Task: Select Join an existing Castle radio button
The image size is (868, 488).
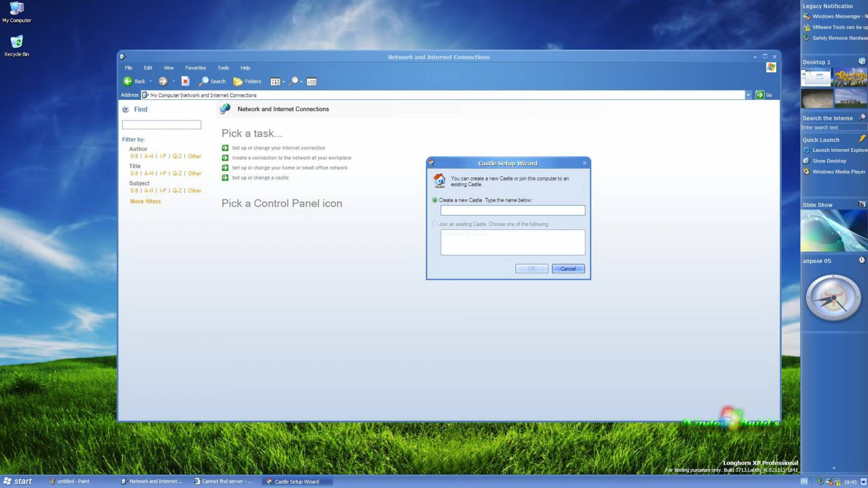Action: 435,224
